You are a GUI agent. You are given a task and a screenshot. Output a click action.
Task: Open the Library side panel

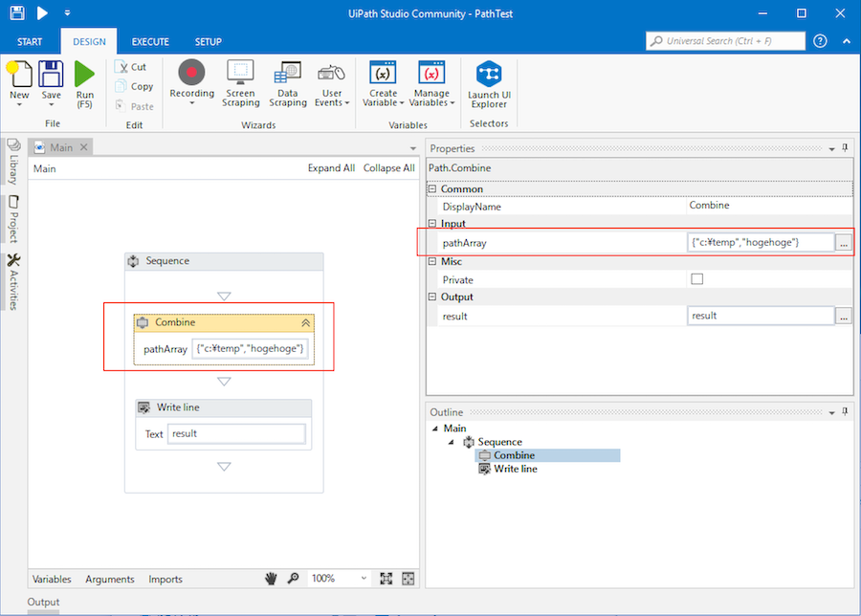13,162
